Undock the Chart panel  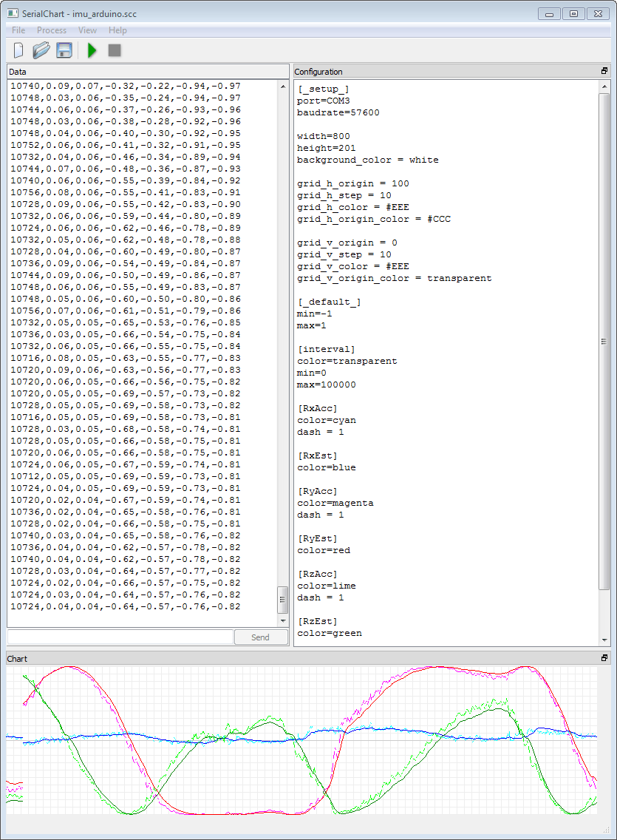[604, 658]
